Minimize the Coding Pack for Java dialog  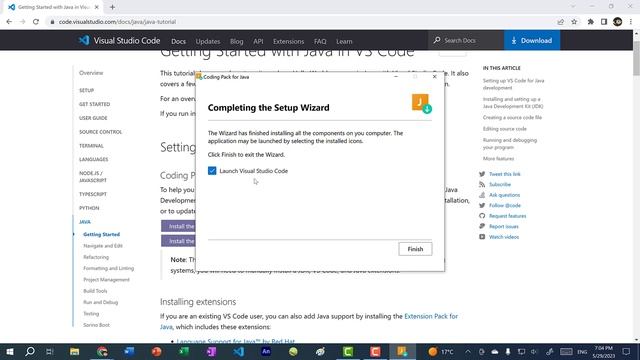[396, 77]
